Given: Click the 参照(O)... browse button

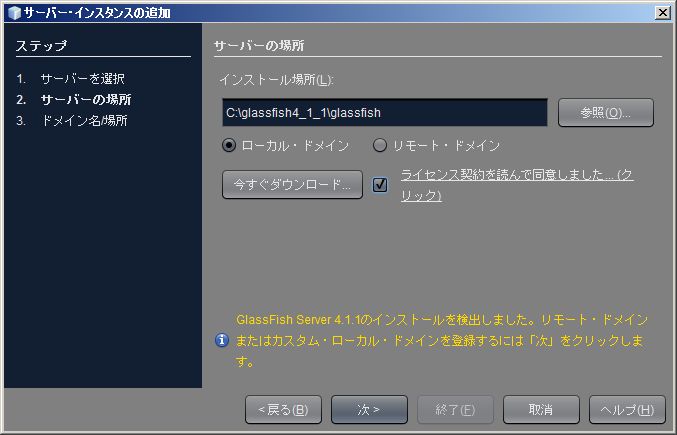Looking at the screenshot, I should pos(606,113).
